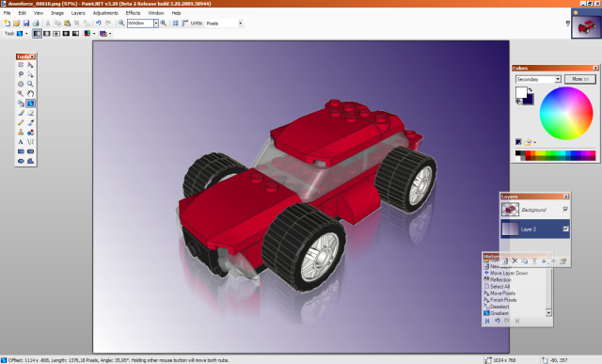Open the Adjustments menu
Image resolution: width=602 pixels, height=364 pixels.
105,13
